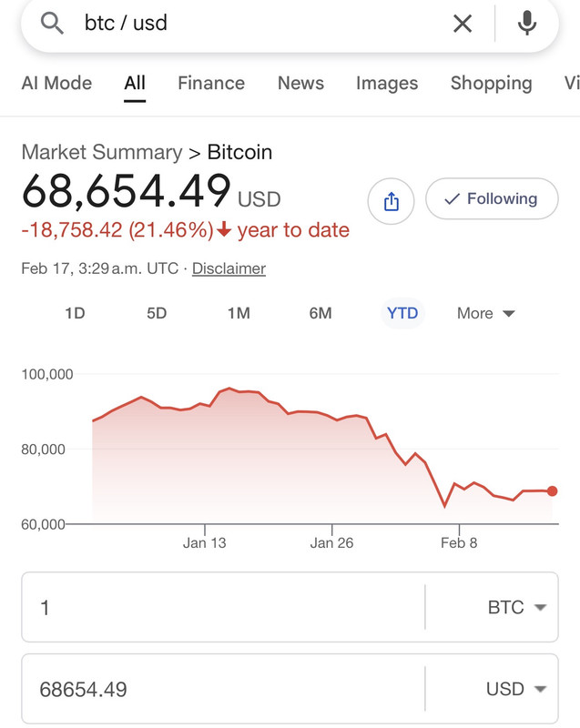This screenshot has height=728, width=580.
Task: Click the share icon beside Bitcoin price
Action: [391, 201]
